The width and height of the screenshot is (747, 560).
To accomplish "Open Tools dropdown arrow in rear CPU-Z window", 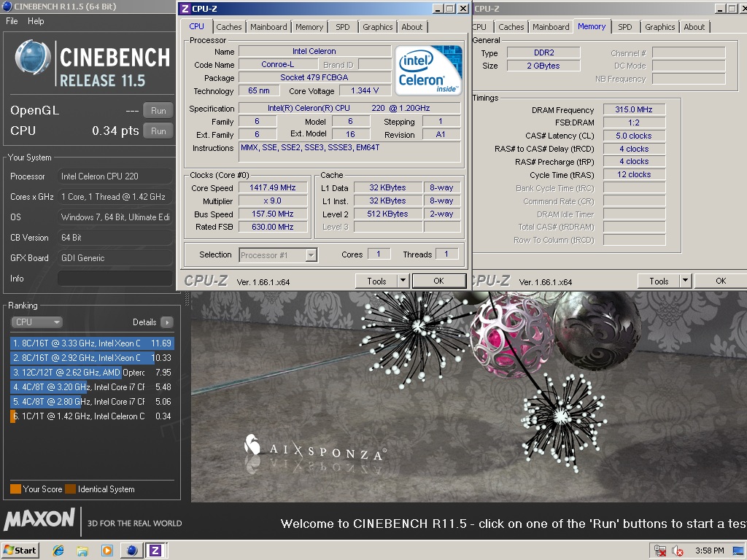I will [686, 281].
